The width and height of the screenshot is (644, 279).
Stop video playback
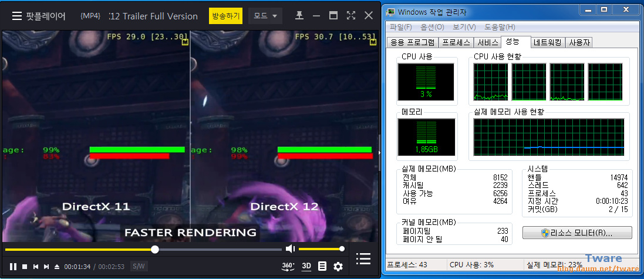coord(25,267)
